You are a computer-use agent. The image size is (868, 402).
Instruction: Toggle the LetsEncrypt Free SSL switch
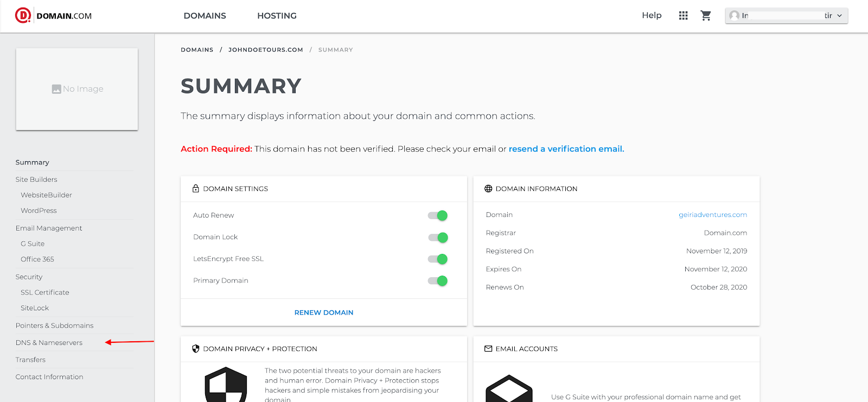(438, 259)
